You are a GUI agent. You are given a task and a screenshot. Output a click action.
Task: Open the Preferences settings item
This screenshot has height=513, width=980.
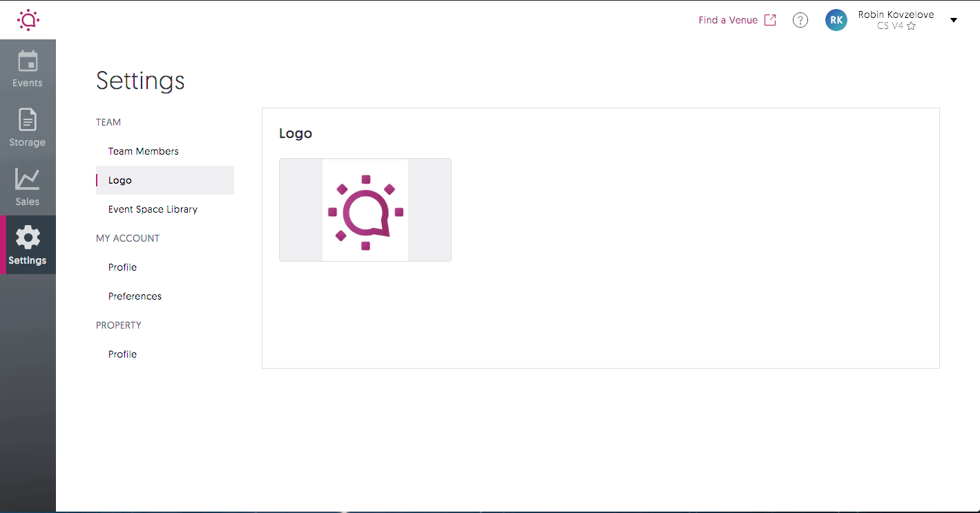[135, 296]
